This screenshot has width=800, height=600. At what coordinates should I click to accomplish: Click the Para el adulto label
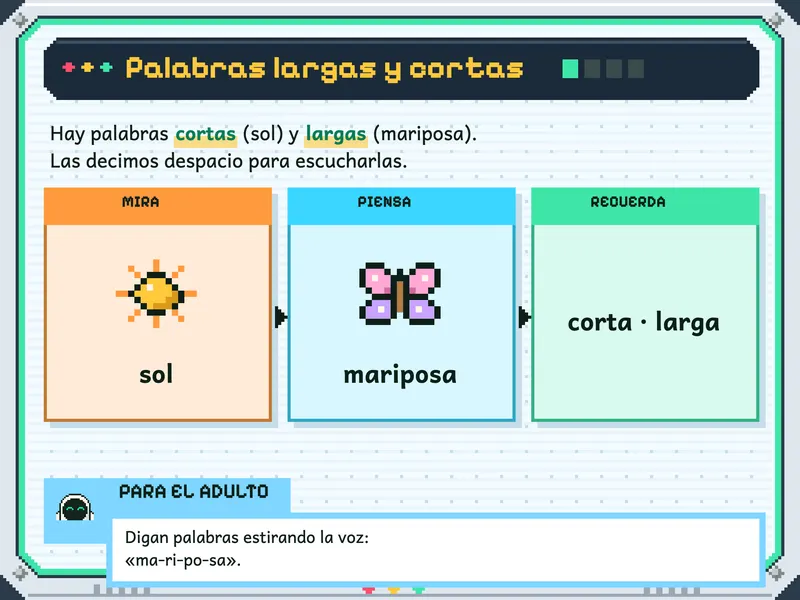pyautogui.click(x=194, y=491)
